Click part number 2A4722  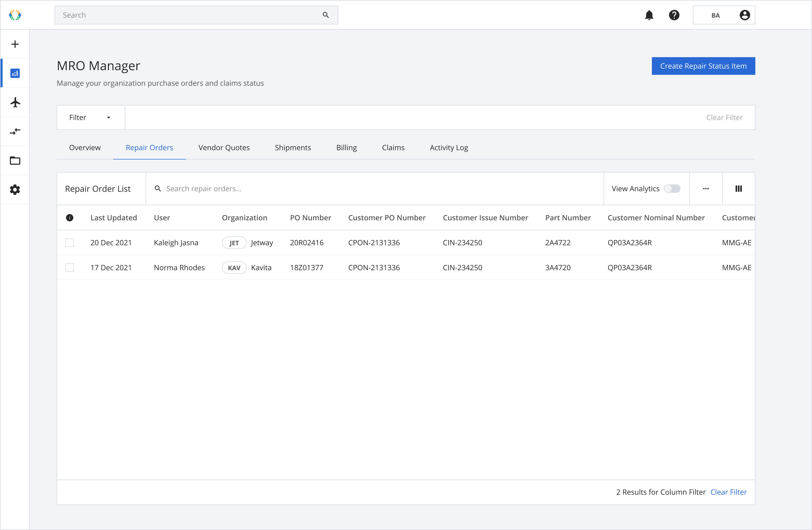[558, 243]
